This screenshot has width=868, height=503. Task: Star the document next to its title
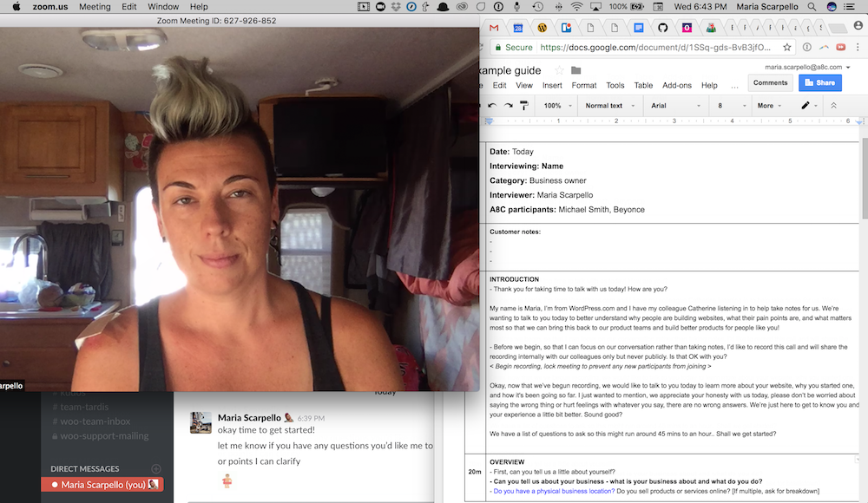click(559, 70)
